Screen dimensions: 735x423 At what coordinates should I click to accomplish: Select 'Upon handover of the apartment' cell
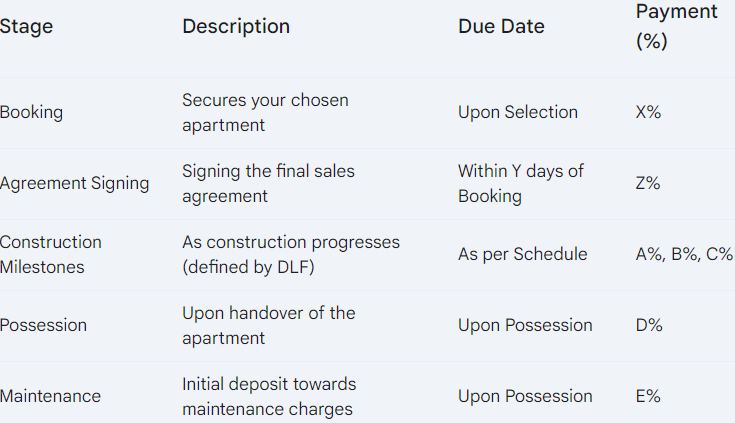[269, 325]
